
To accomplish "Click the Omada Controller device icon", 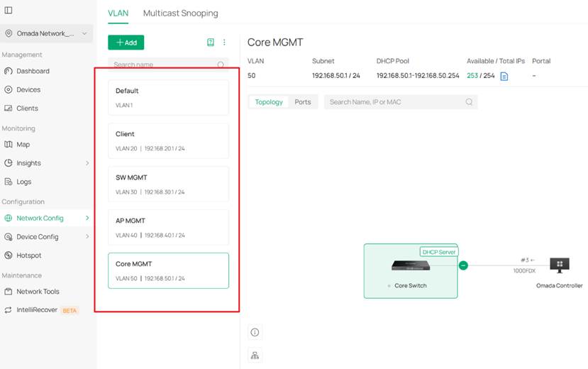I will coord(560,265).
